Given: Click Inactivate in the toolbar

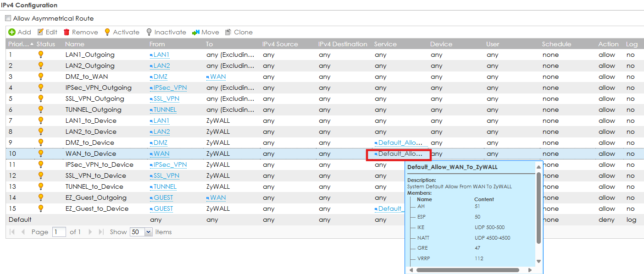Looking at the screenshot, I should coord(166,32).
